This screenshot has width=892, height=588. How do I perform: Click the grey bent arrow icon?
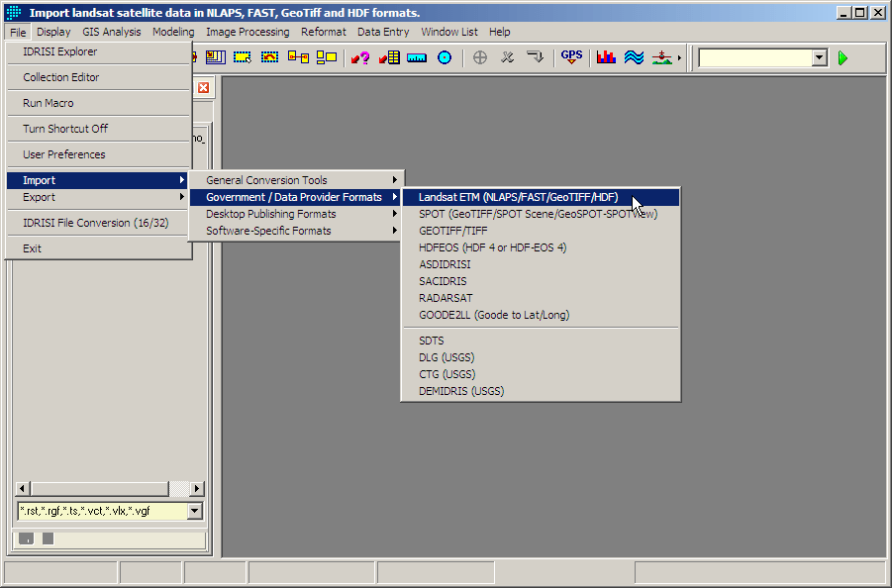pos(535,57)
